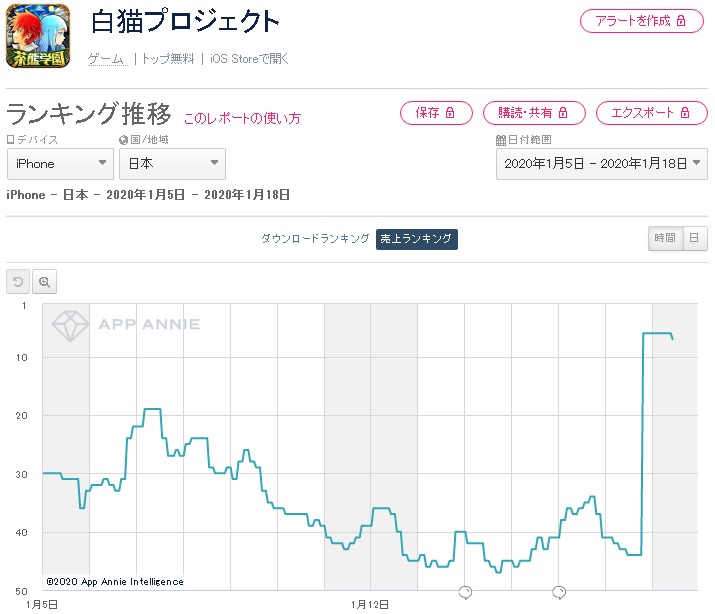Viewport: 715px width, 614px height.
Task: Click the calendar icon beside 日付範囲
Action: 500,141
